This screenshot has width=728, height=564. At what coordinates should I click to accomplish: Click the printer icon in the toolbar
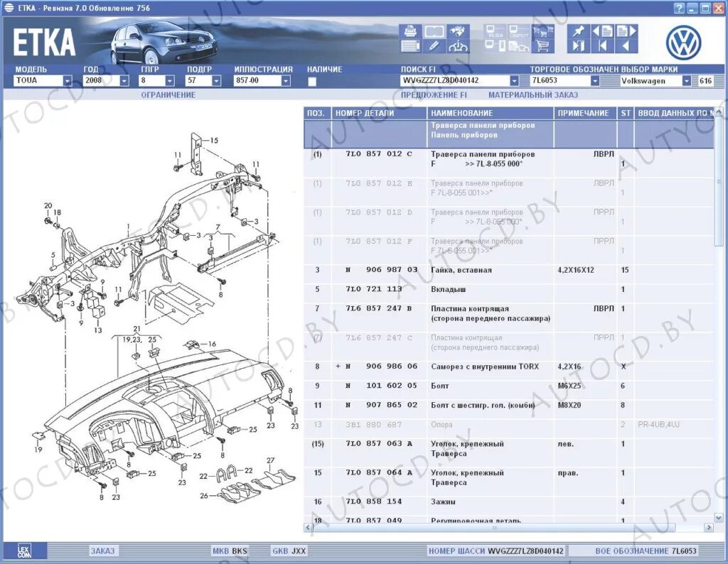click(x=410, y=31)
